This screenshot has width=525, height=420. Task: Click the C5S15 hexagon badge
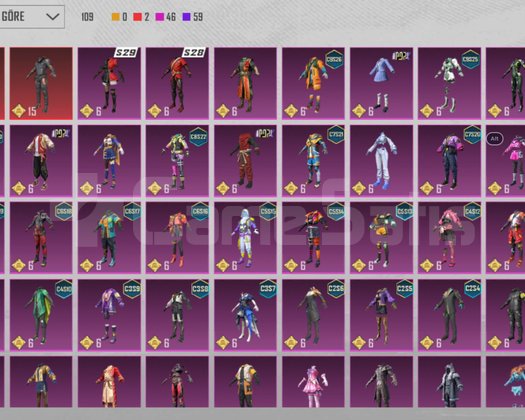pyautogui.click(x=268, y=211)
